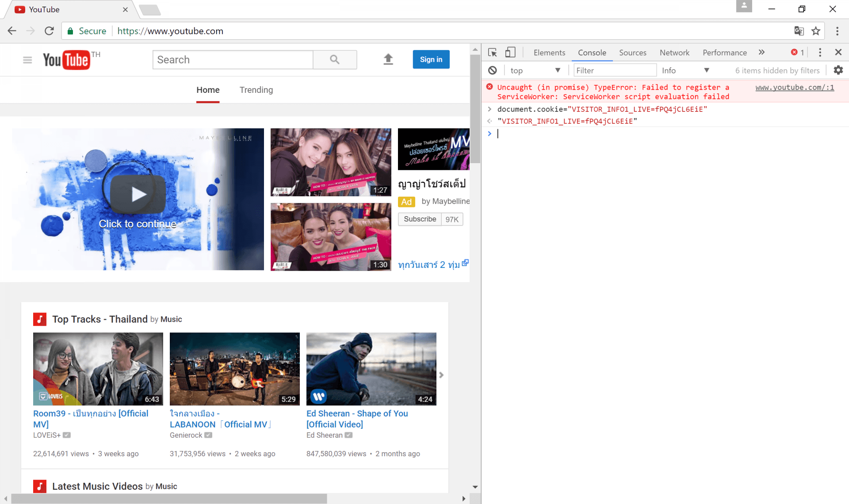Image resolution: width=849 pixels, height=504 pixels.
Task: Click Latest Music Videos music note icon
Action: 40,486
